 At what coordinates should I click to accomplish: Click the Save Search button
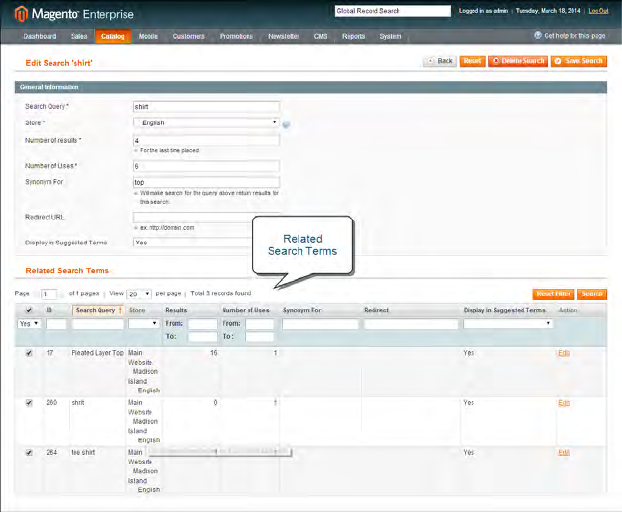click(579, 61)
